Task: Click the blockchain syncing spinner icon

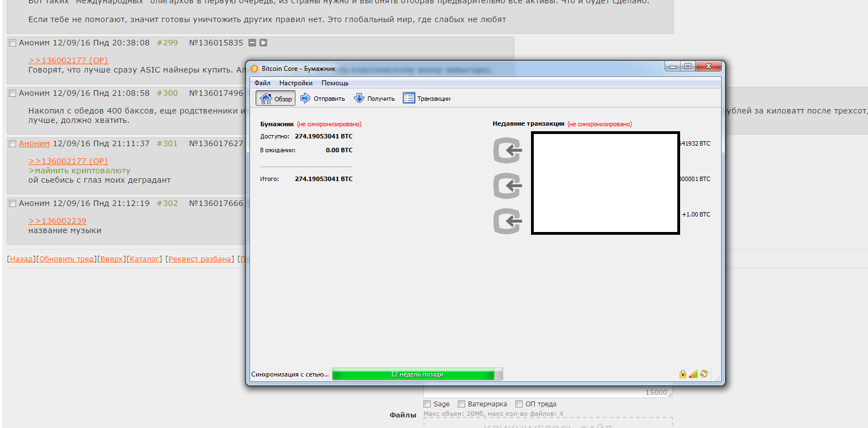Action: pos(704,374)
